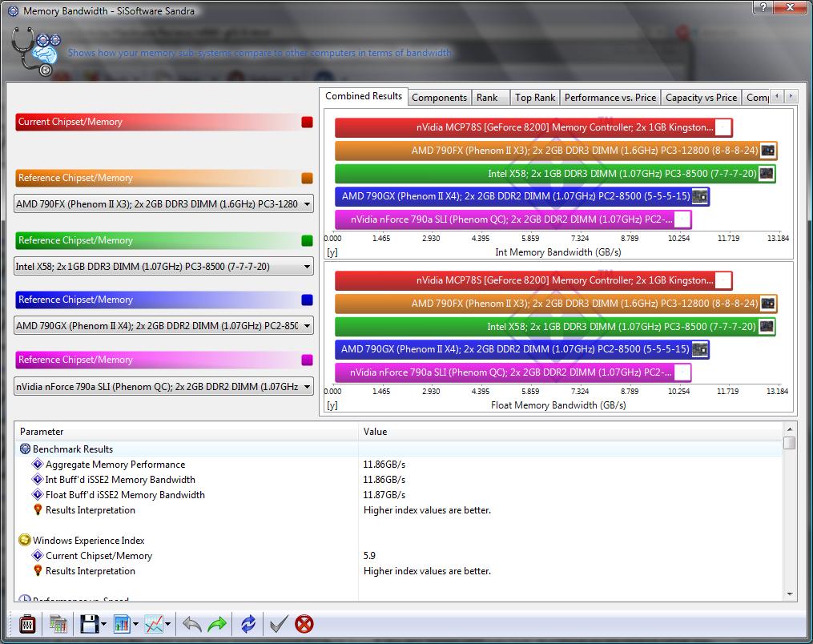
Task: Click the red cancel X icon
Action: coord(304,624)
